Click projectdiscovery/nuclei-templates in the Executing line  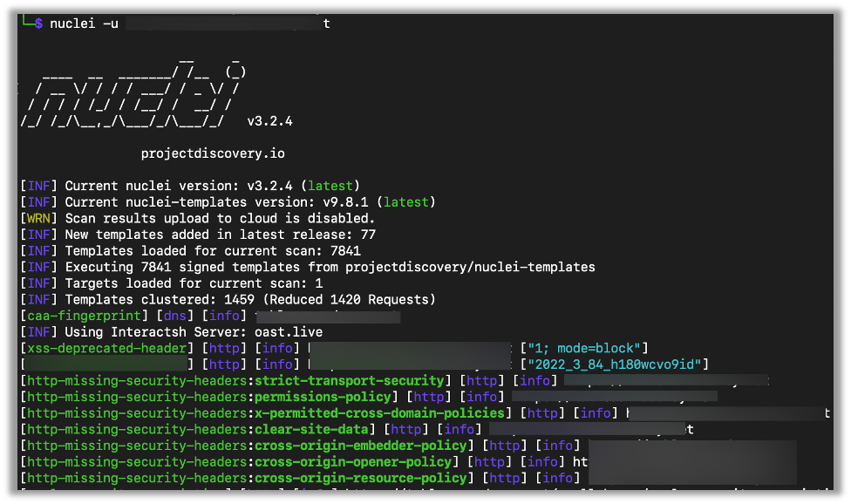coord(470,267)
